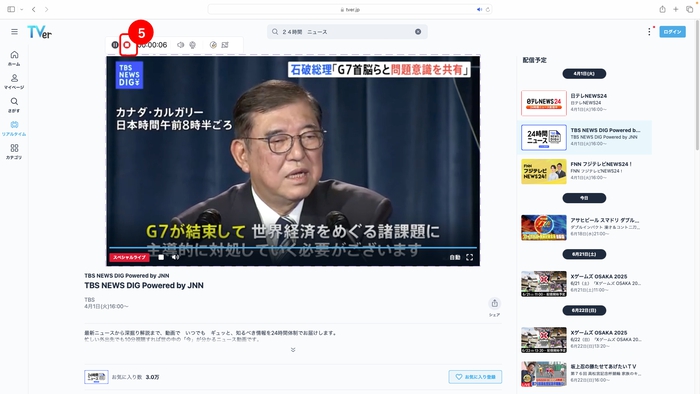Click the 6月22日(日) date pill
Image resolution: width=700 pixels, height=394 pixels.
pyautogui.click(x=584, y=310)
